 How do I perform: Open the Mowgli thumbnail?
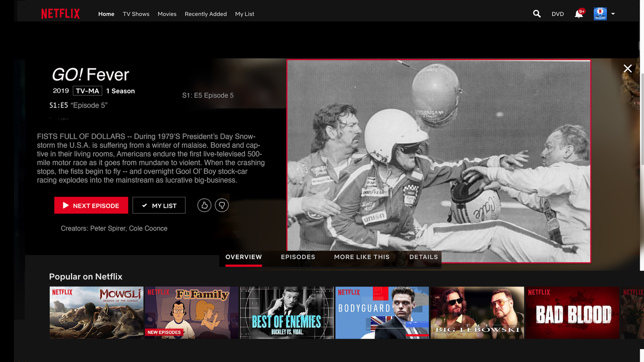point(96,313)
